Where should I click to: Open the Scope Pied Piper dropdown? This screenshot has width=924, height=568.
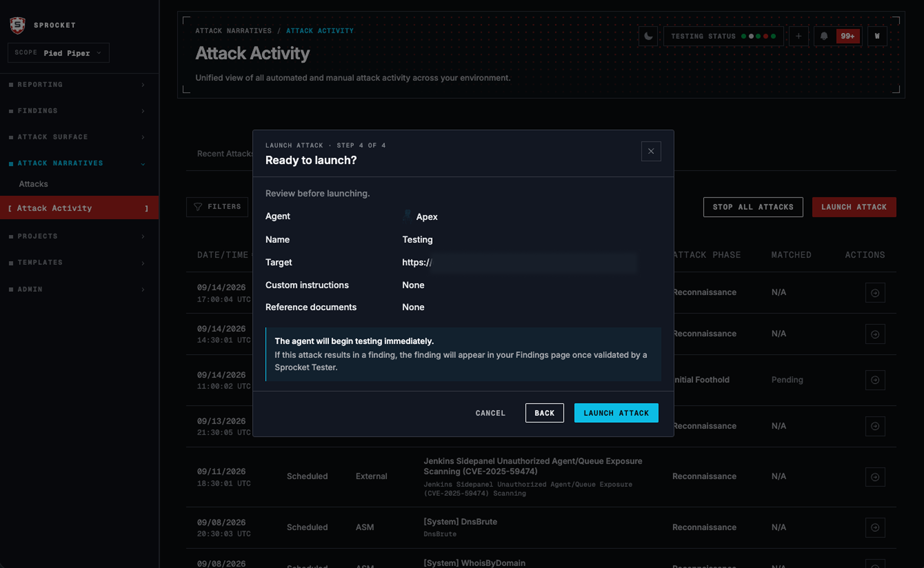point(58,53)
